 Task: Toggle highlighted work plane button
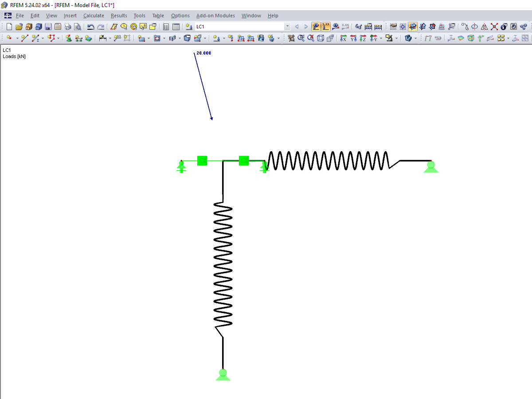(412, 27)
